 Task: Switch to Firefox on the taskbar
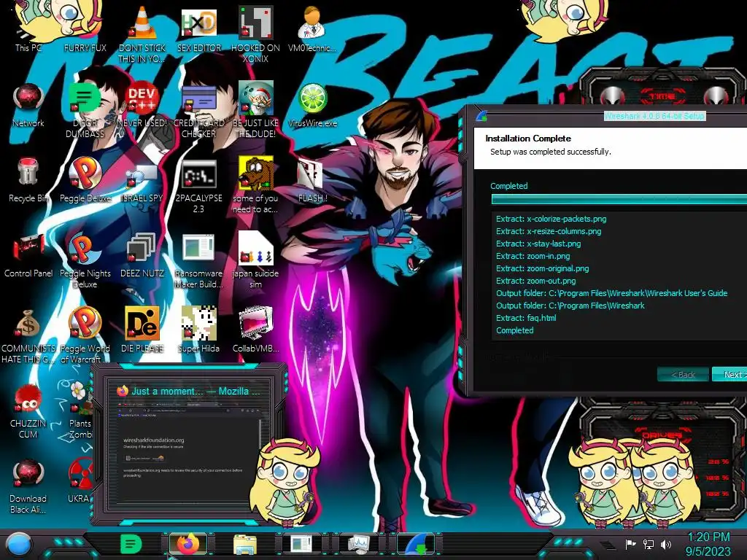tap(188, 544)
